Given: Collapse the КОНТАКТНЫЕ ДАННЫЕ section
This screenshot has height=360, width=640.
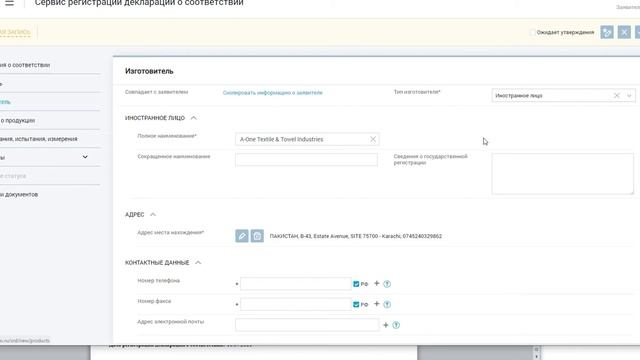Looking at the screenshot, I should tap(198, 262).
